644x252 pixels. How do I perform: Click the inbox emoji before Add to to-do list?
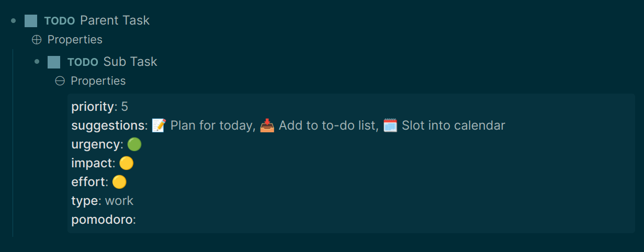coord(267,125)
